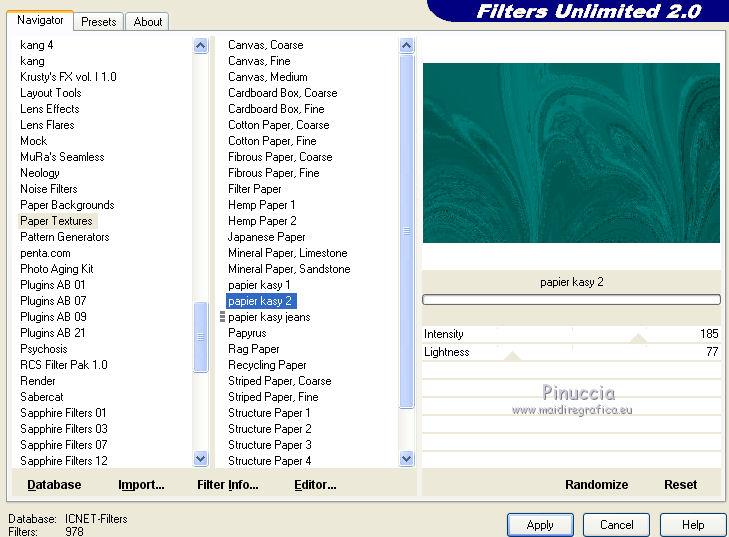Select the Paper Backgrounds category

pos(67,205)
